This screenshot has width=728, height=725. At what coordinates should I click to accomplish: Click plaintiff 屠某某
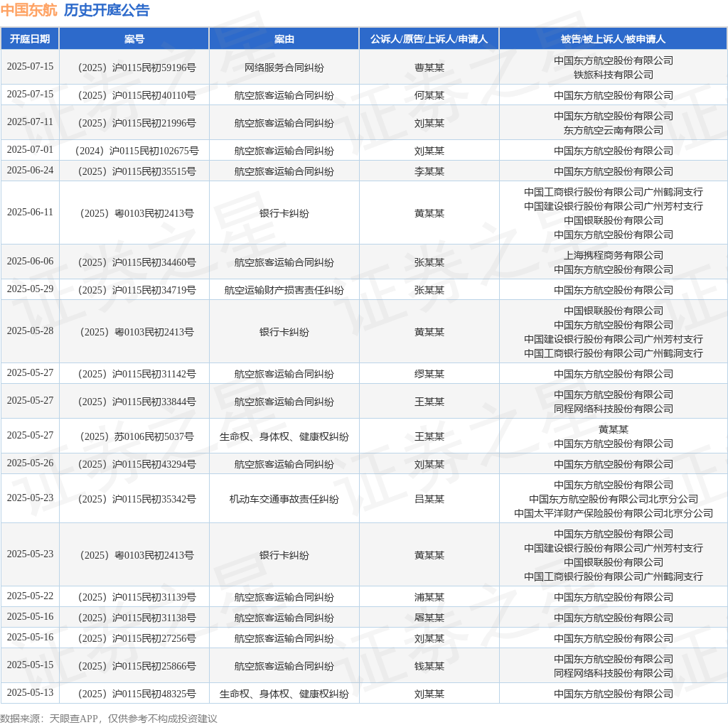click(x=429, y=618)
